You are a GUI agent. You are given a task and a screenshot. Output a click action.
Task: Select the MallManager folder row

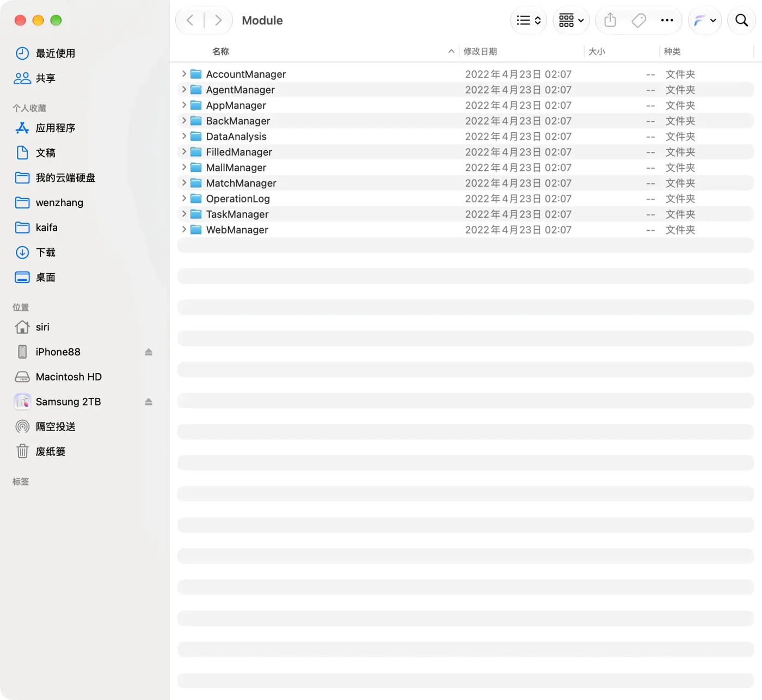(x=465, y=168)
